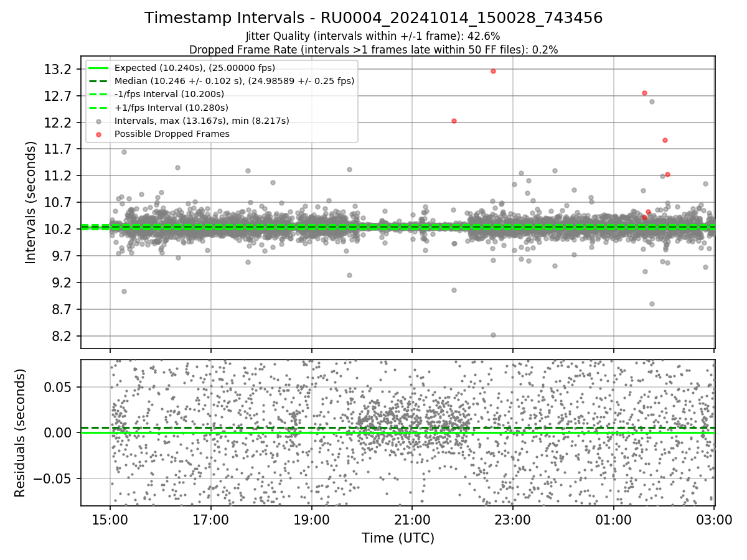Click the "21:00" time axis tick label
747x560 pixels.
[412, 519]
